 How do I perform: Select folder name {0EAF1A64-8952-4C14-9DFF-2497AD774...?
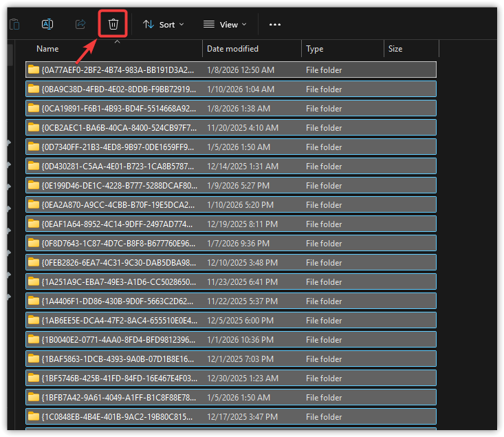(x=117, y=224)
